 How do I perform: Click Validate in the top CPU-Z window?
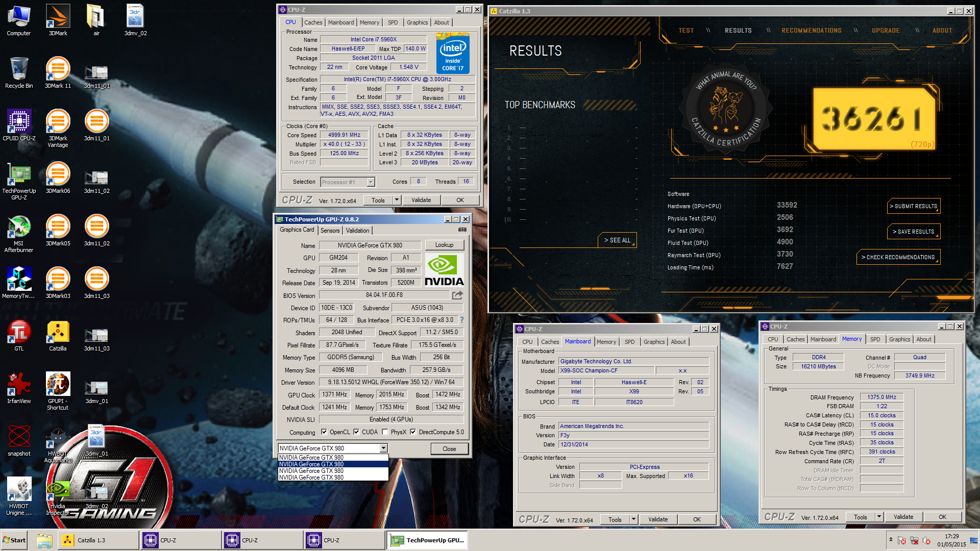(x=421, y=200)
